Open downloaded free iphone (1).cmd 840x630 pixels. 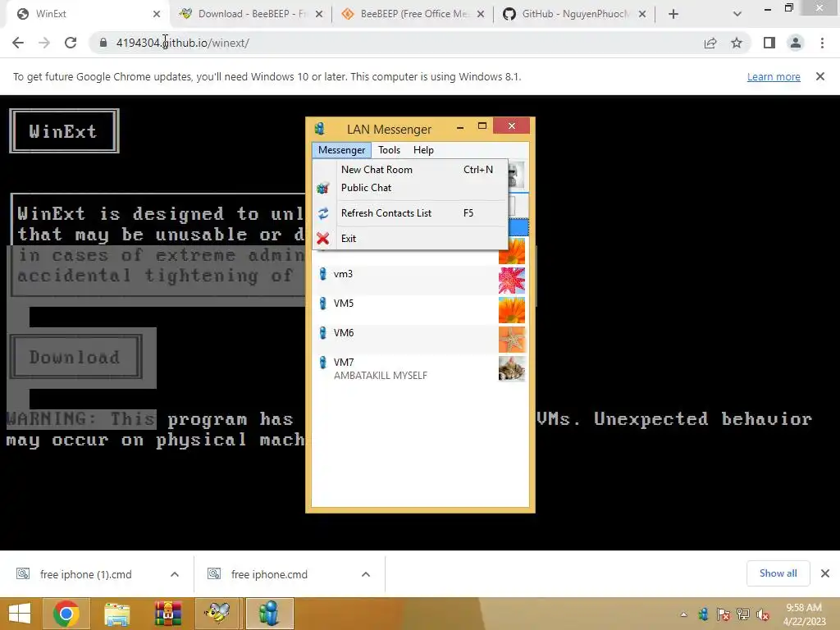coord(85,574)
